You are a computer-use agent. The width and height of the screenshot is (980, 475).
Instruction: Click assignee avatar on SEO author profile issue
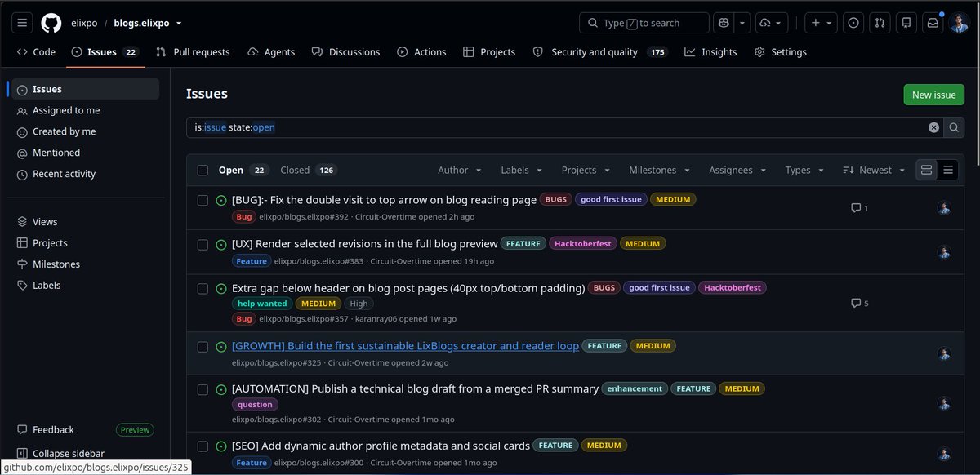(944, 454)
